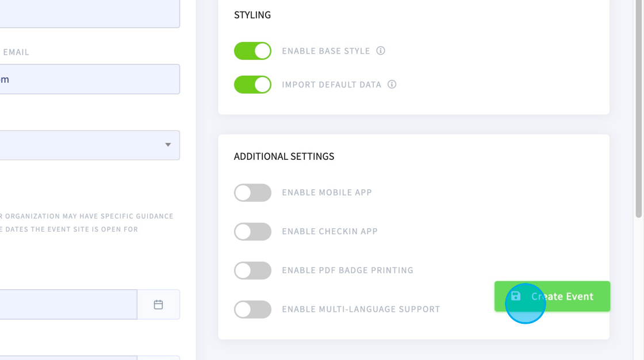Screen dimensions: 644x360
Task: Switch on Enable Checkin App
Action: (252, 232)
